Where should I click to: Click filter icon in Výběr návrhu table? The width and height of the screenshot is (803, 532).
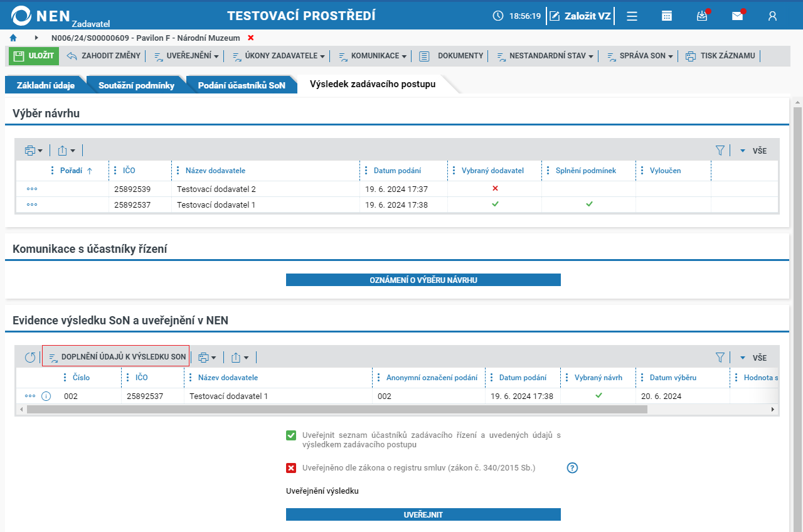pyautogui.click(x=720, y=151)
